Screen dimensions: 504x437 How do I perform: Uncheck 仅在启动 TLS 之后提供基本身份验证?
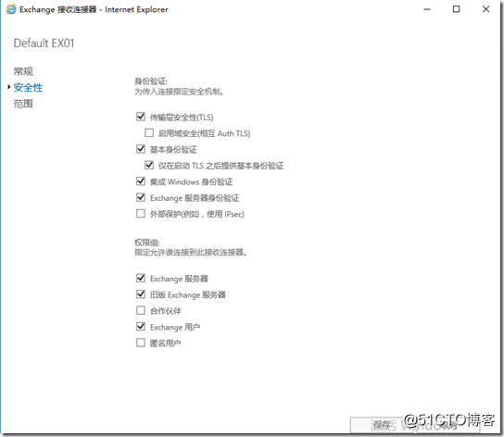coord(149,165)
